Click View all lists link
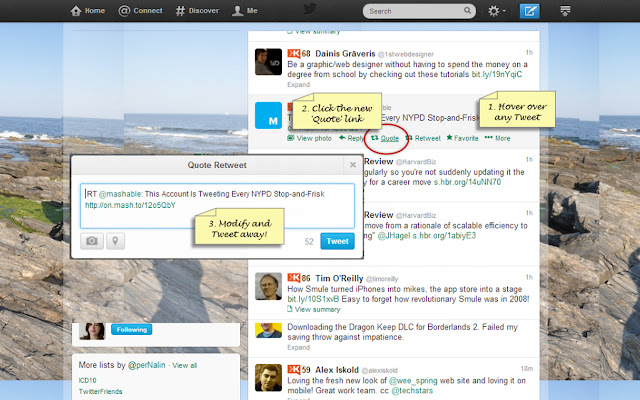The image size is (640, 400). coord(184,366)
